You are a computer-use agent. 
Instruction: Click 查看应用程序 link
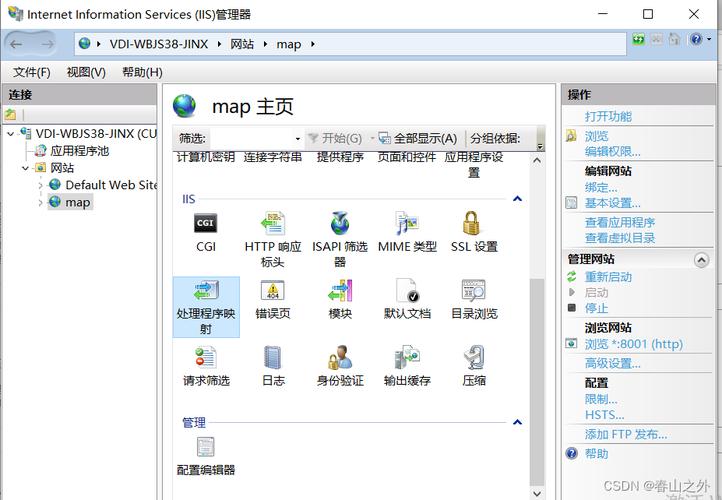coord(620,223)
